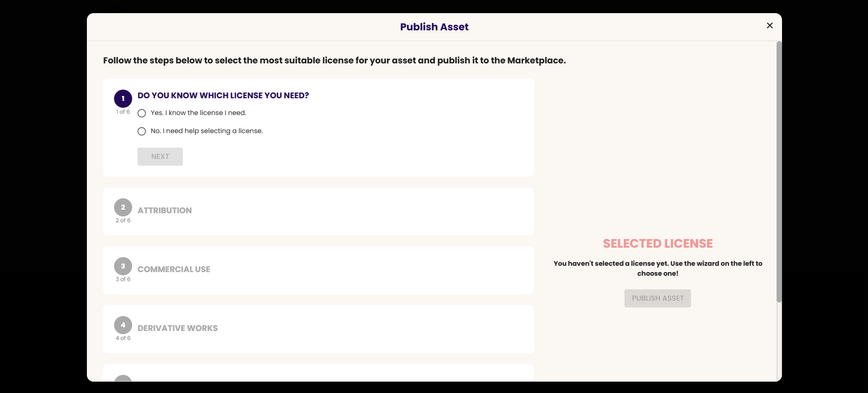Click the dialog's vertical scrollbar
This screenshot has height=393, width=868.
point(779,172)
